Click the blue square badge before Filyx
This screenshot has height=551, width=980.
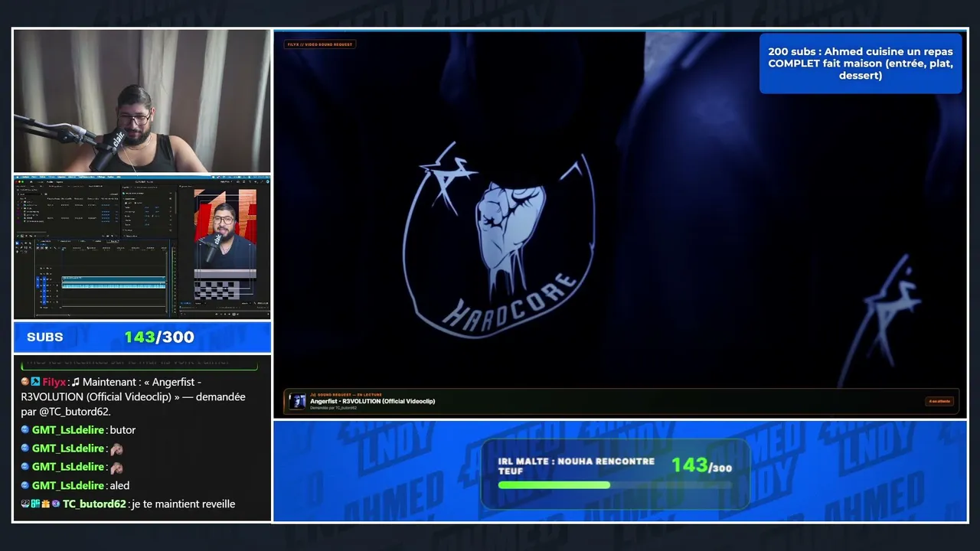35,382
